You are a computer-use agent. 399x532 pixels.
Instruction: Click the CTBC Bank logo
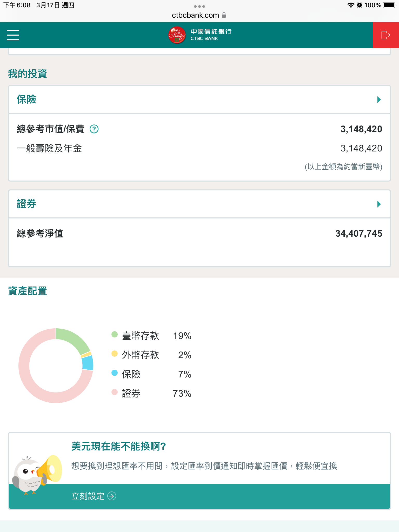tap(199, 35)
